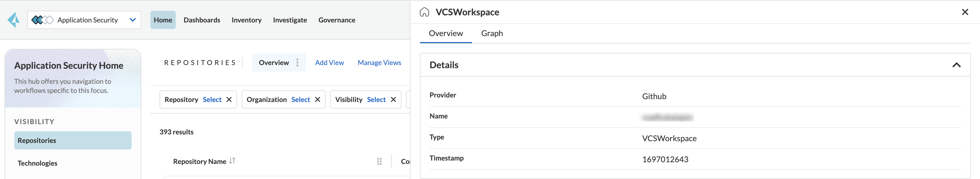The image size is (980, 179).
Task: Click the Github provider value
Action: click(654, 96)
